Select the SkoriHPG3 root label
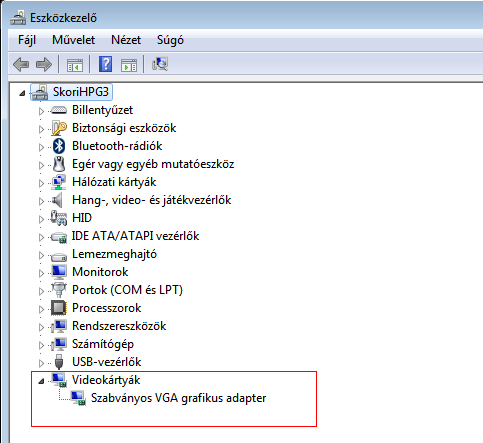The height and width of the screenshot is (443, 483). pos(81,92)
